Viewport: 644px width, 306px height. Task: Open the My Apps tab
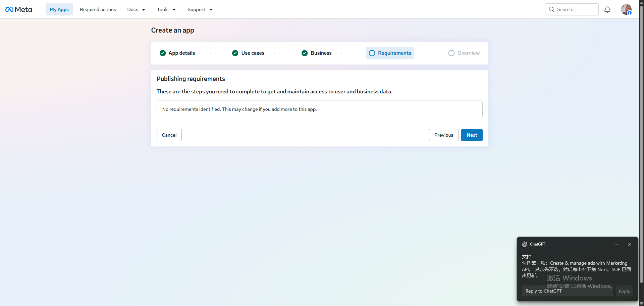click(59, 9)
